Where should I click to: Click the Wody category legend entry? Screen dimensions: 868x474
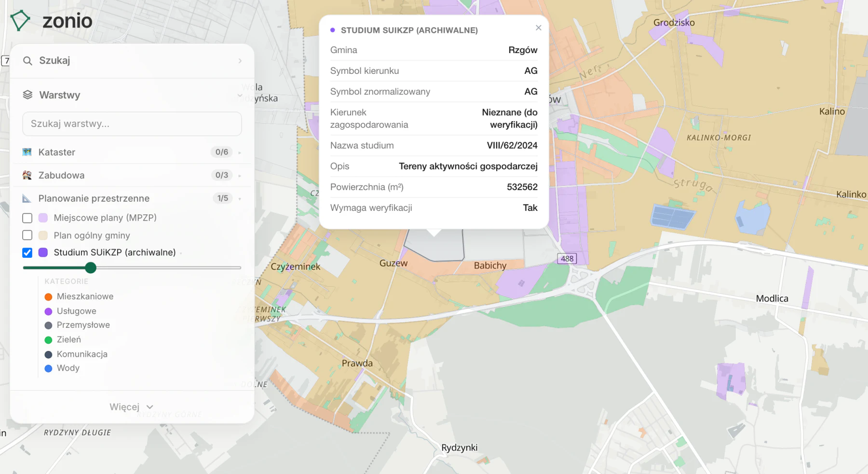tap(62, 368)
